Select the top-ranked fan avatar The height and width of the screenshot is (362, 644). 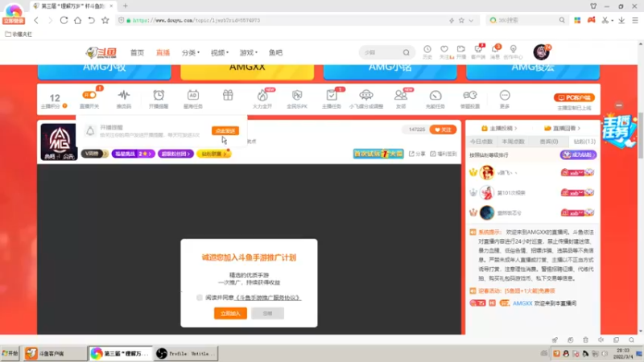[x=487, y=172]
